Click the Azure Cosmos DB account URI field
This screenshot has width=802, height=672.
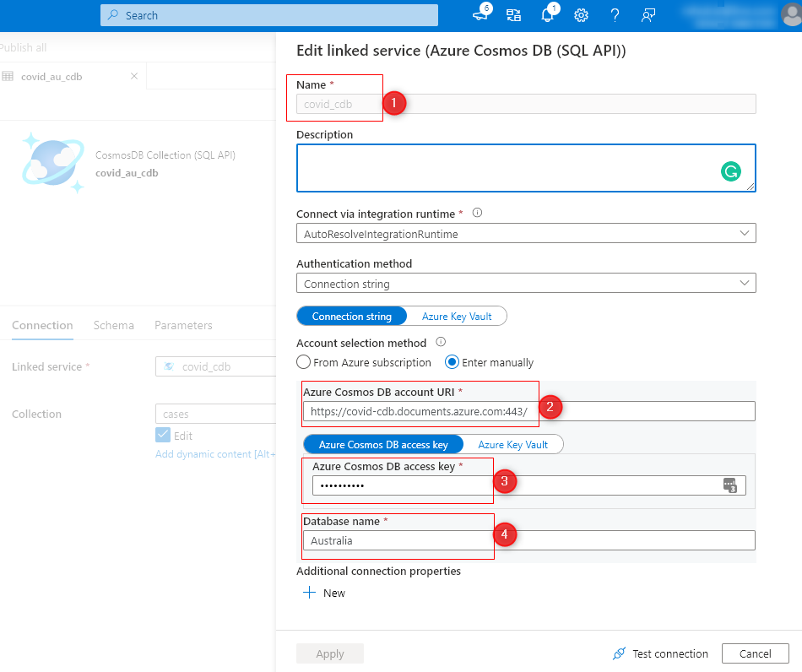[x=528, y=411]
